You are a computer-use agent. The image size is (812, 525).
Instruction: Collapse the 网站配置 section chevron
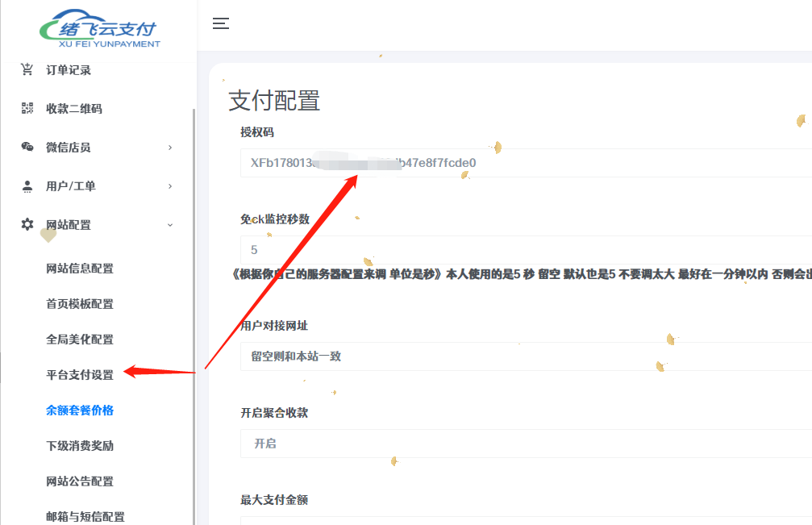point(170,225)
